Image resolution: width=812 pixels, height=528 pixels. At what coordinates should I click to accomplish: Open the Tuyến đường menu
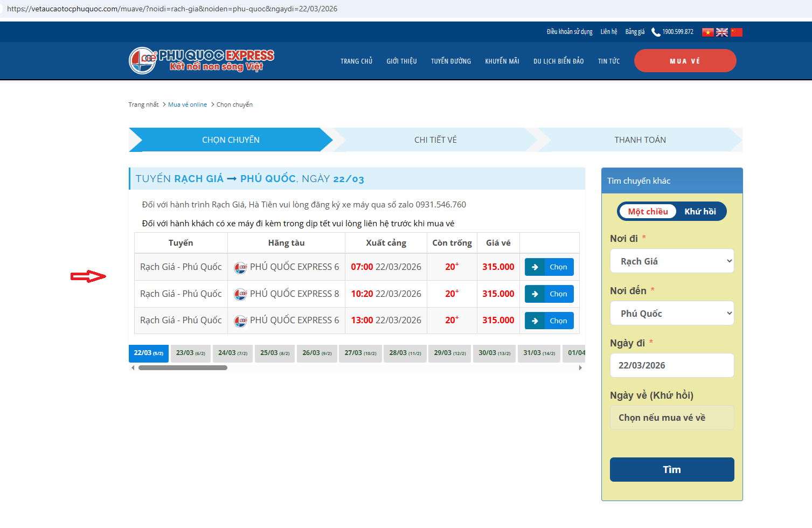click(x=450, y=61)
